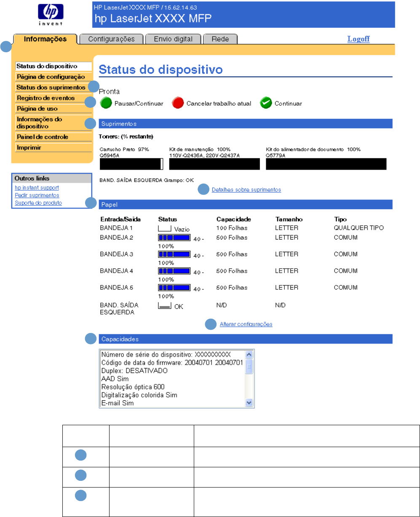Click the empty tray icon for BANDEJA 1
Image resolution: width=420 pixels, height=517 pixels.
165,229
